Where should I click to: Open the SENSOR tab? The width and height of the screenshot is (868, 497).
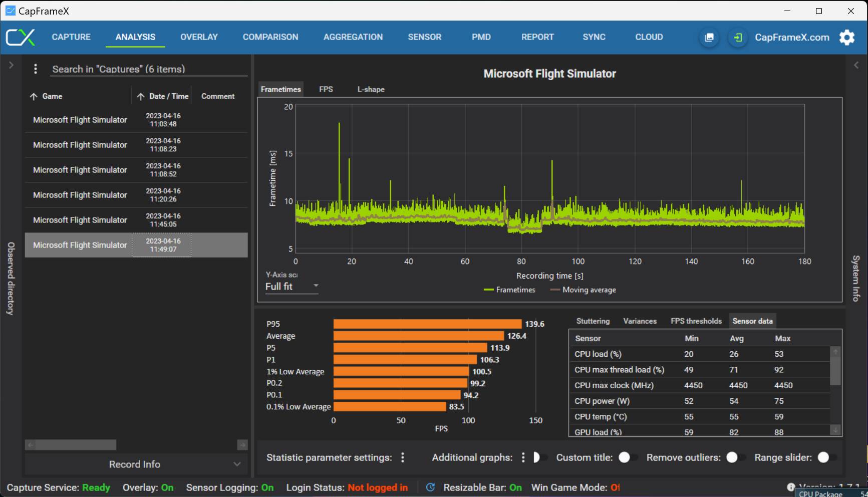425,37
